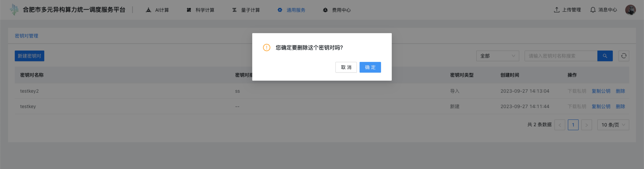Expand the 全部 type filter dropdown
Screen dimensions: 644x169
pos(497,56)
